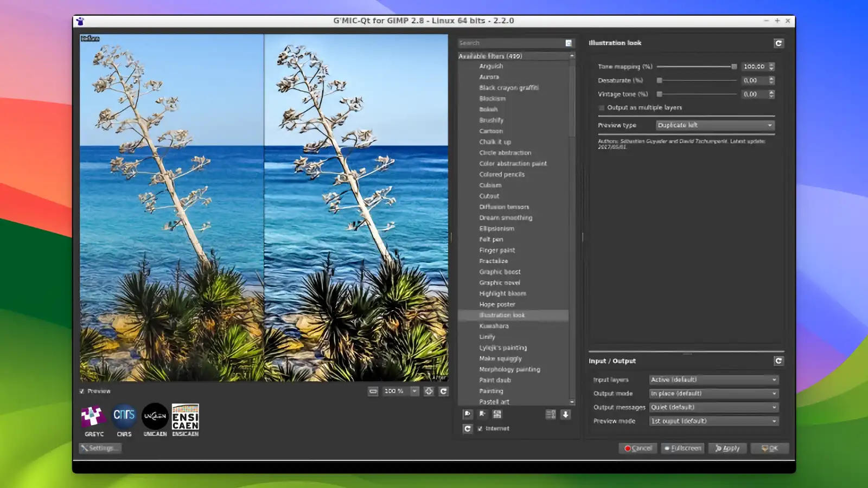Screen dimensions: 868x488
Task: Reset the Illustration look filter parameters
Action: 780,43
